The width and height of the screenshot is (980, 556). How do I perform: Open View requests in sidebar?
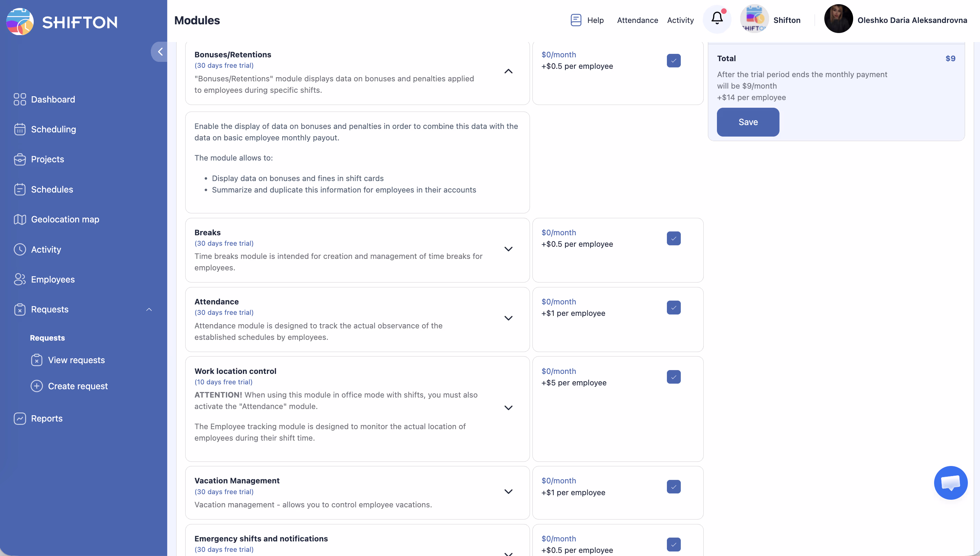(x=76, y=360)
